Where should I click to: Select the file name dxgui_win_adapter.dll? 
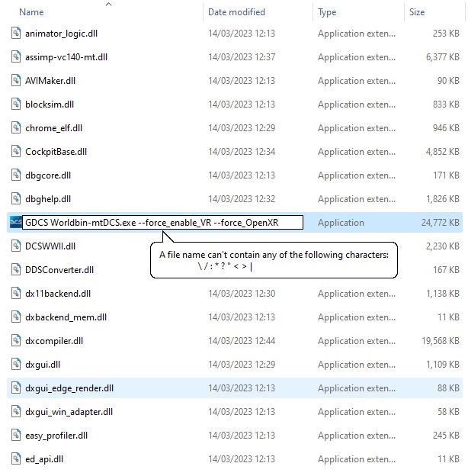[69, 412]
